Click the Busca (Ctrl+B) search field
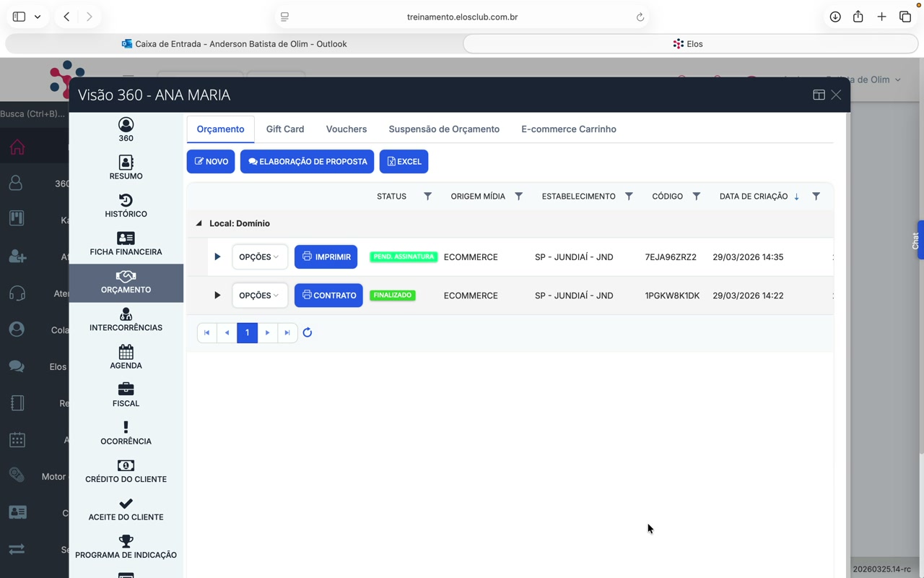This screenshot has height=578, width=924. pos(33,113)
